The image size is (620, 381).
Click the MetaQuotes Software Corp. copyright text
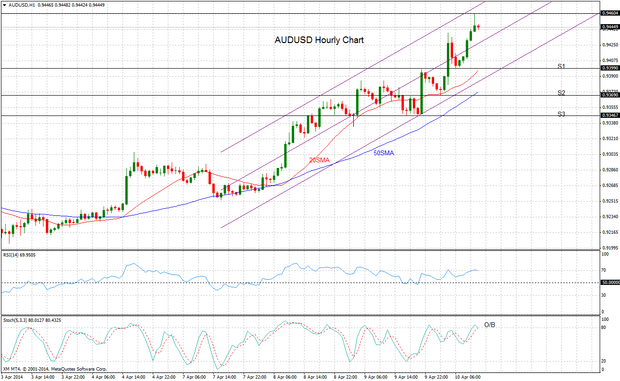click(x=55, y=369)
